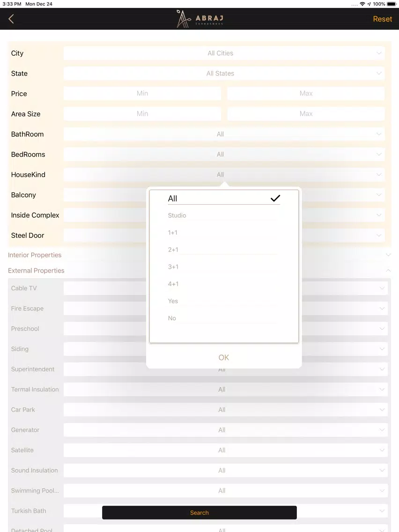Expand the Interior Properties section
Screen dimensions: 399x532
click(x=199, y=255)
